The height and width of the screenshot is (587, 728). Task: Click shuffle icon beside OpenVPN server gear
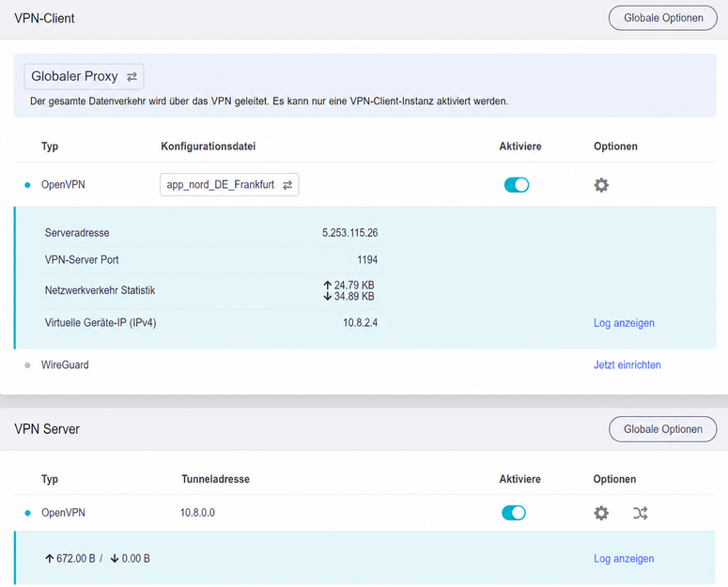pyautogui.click(x=641, y=513)
